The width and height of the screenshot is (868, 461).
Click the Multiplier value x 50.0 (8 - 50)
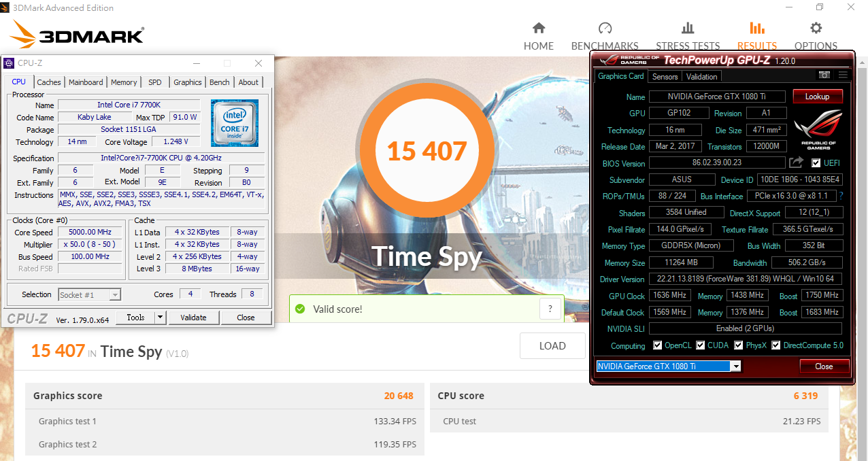[x=89, y=244]
